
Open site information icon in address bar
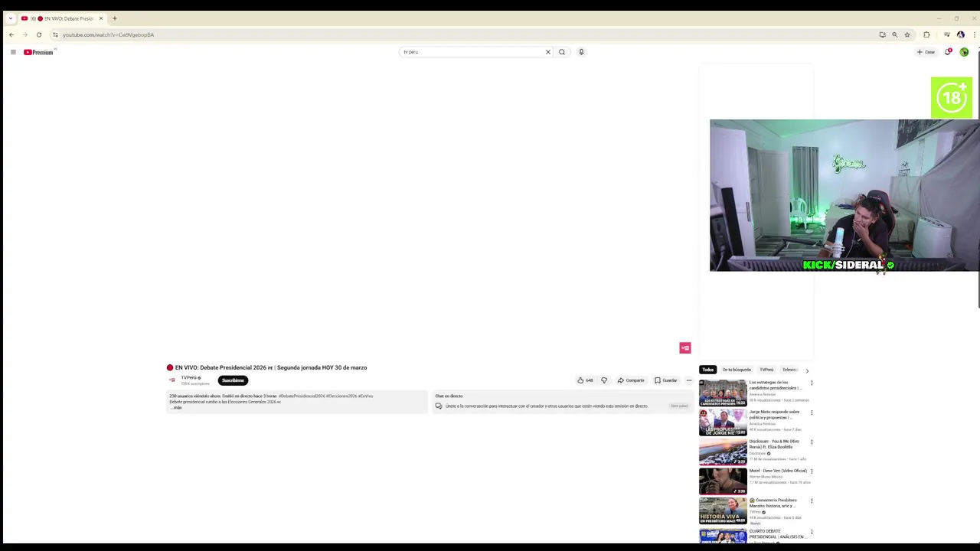[x=55, y=34]
